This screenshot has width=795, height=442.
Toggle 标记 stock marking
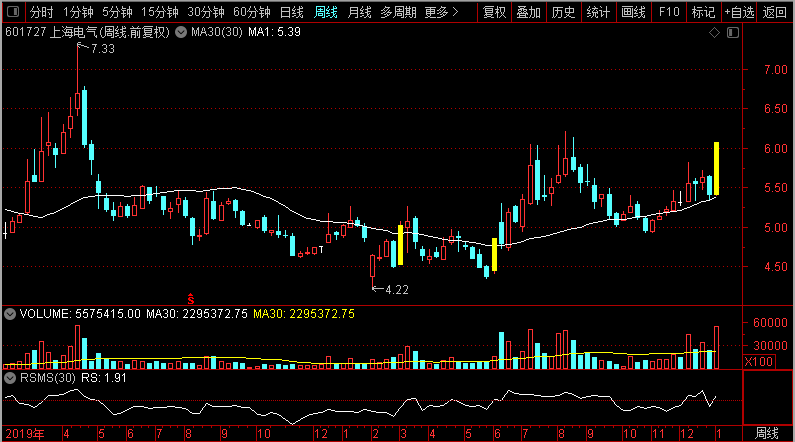pyautogui.click(x=703, y=13)
